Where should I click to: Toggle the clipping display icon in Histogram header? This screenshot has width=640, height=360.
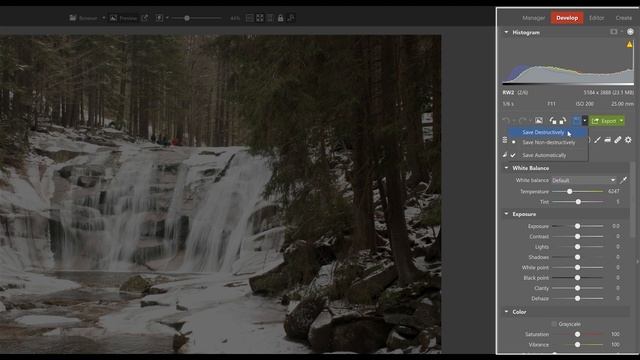click(x=613, y=32)
